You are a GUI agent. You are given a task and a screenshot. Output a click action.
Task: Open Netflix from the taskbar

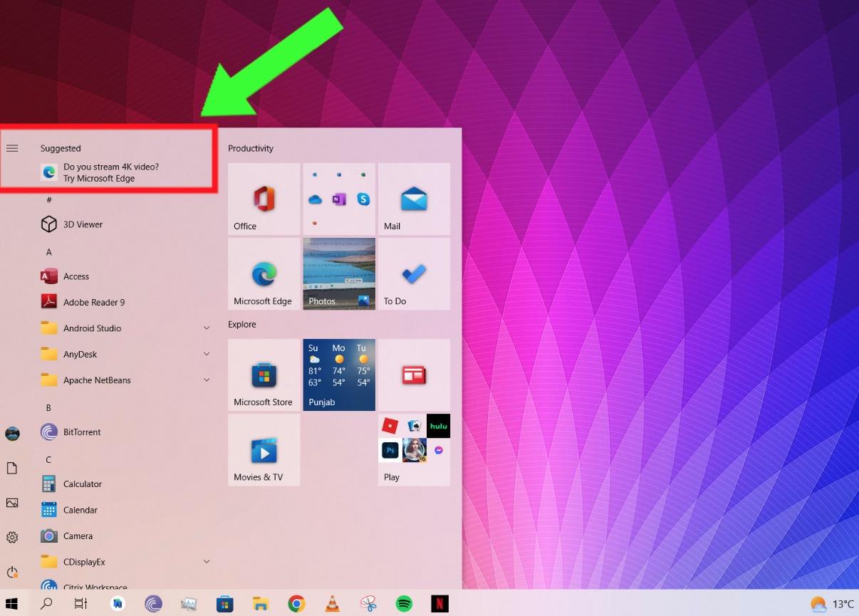[439, 604]
